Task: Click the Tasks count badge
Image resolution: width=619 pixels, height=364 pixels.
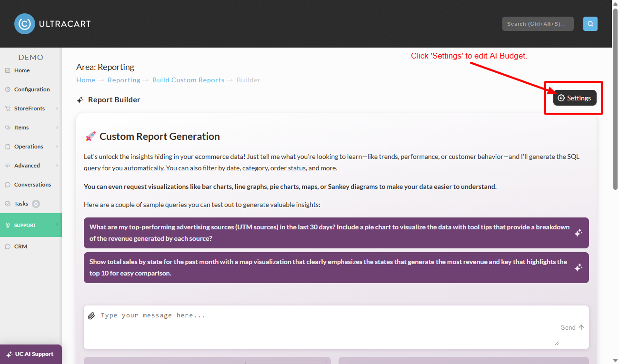Action: pos(36,204)
